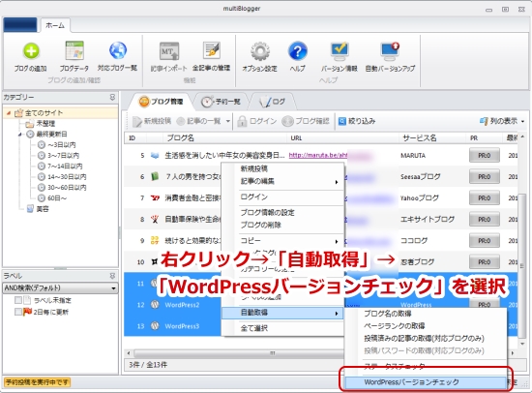Image resolution: width=532 pixels, height=393 pixels.
Task: Sort by ブログ名 column header
Action: [224, 138]
